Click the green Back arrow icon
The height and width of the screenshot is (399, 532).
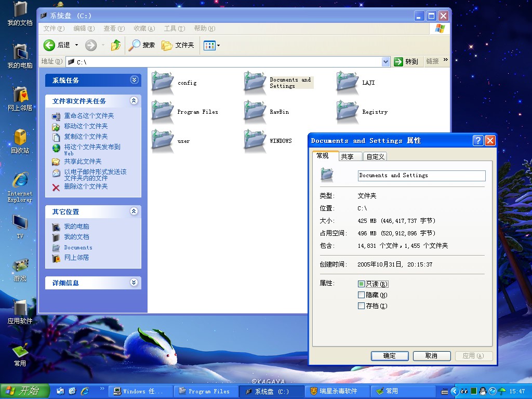point(49,45)
